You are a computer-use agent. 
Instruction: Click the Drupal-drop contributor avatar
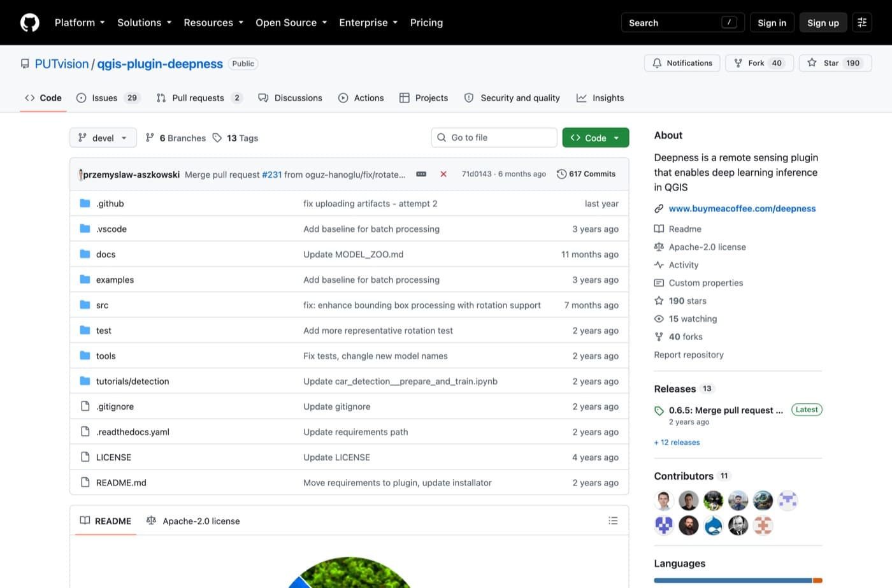(x=714, y=525)
